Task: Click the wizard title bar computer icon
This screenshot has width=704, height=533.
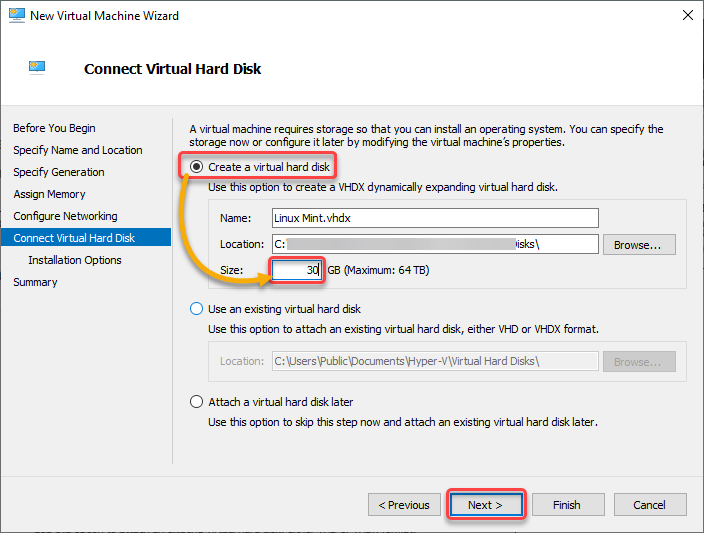Action: pyautogui.click(x=17, y=15)
